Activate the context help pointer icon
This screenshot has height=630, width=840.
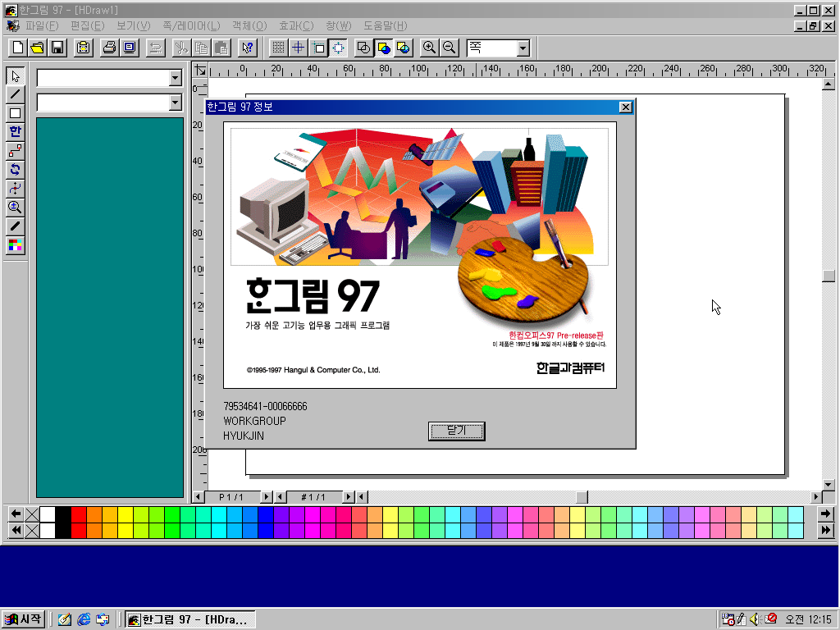(247, 48)
